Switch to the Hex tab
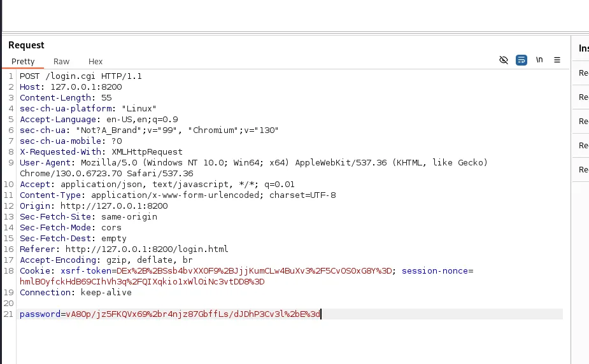The height and width of the screenshot is (364, 589). (x=96, y=62)
